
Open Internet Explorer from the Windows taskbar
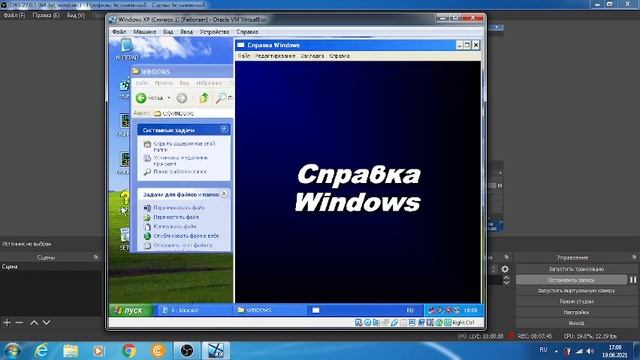[x=41, y=351]
